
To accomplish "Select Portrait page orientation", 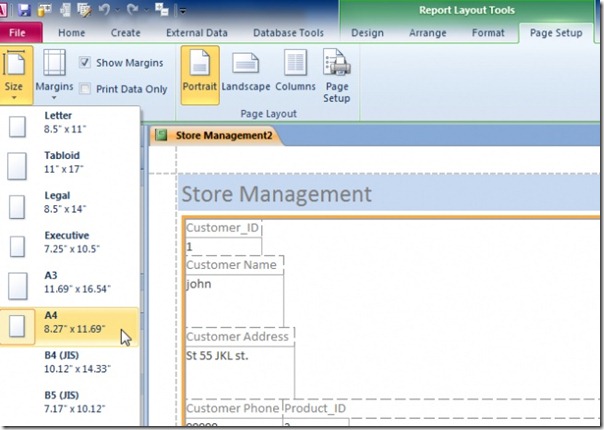I will point(200,73).
